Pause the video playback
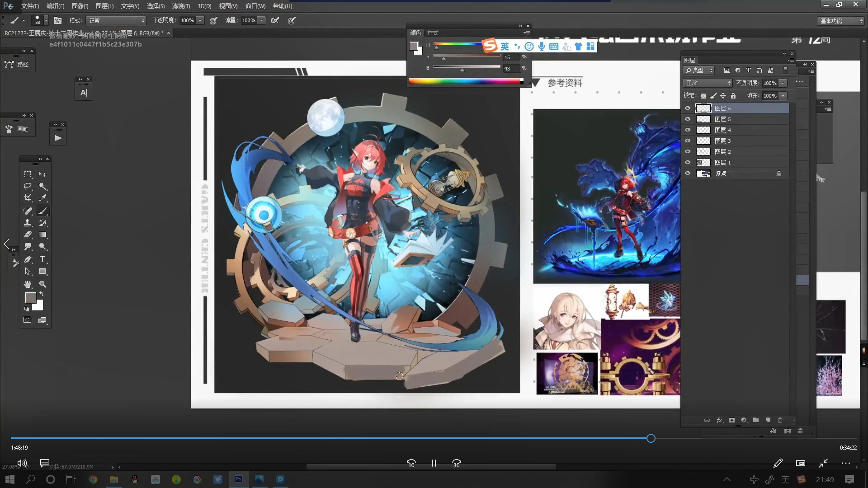The width and height of the screenshot is (868, 488). [434, 463]
